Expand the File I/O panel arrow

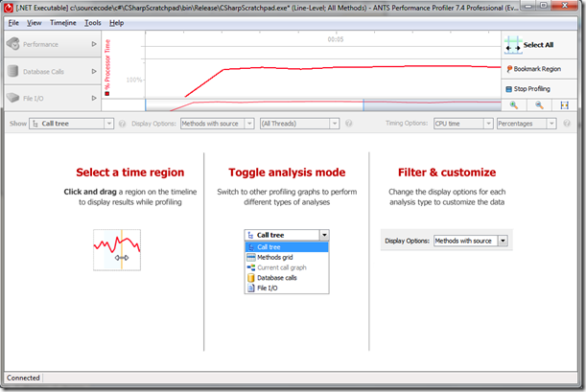(94, 98)
